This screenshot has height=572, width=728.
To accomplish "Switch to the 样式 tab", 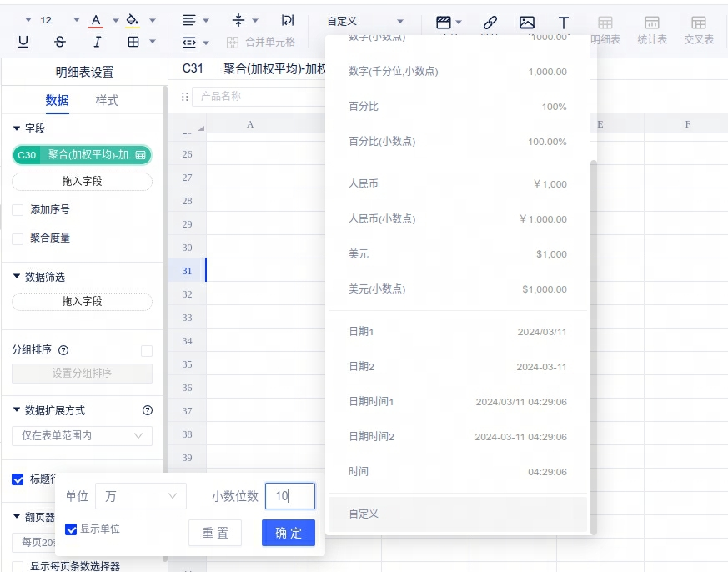I will pyautogui.click(x=107, y=101).
